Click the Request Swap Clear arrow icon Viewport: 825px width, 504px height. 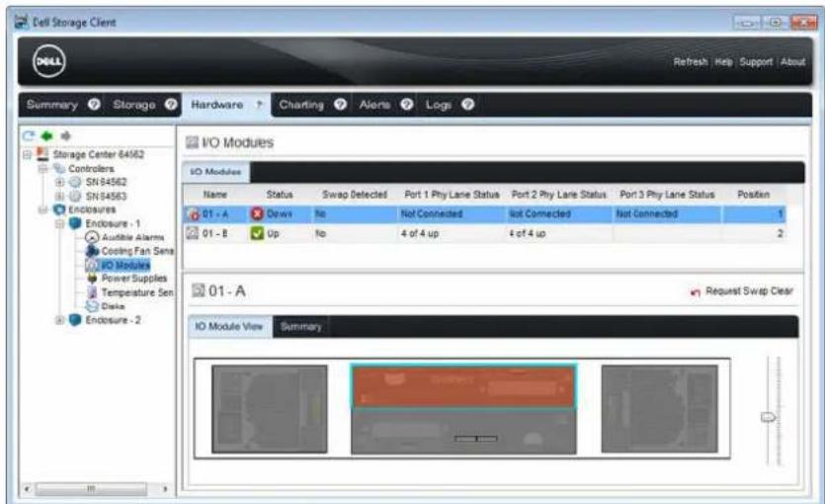(x=696, y=292)
